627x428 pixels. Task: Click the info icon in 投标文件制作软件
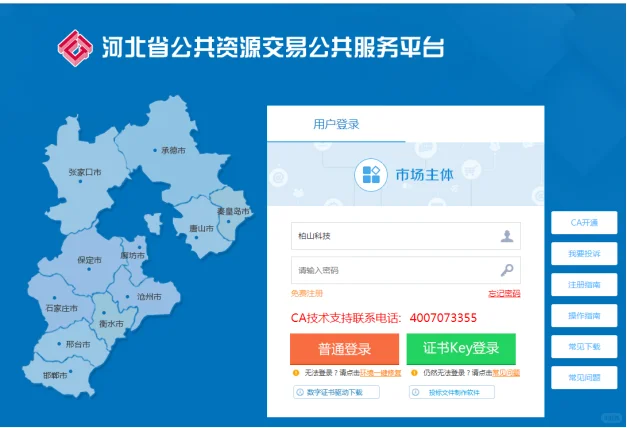coord(415,392)
